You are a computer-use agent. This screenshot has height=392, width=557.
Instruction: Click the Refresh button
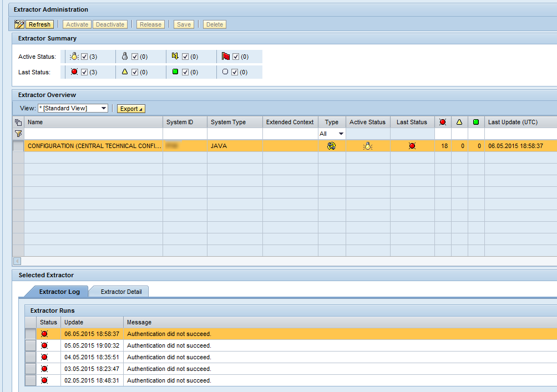(39, 24)
